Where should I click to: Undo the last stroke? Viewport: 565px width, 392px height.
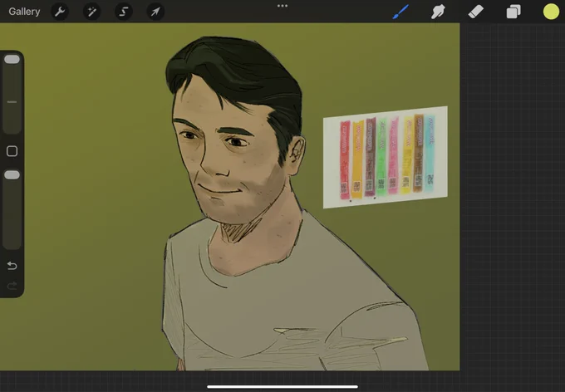[12, 266]
